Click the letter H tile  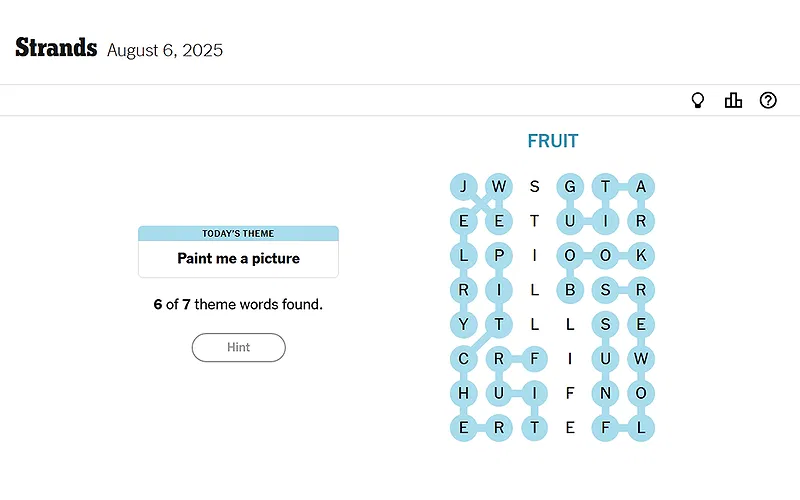[464, 393]
